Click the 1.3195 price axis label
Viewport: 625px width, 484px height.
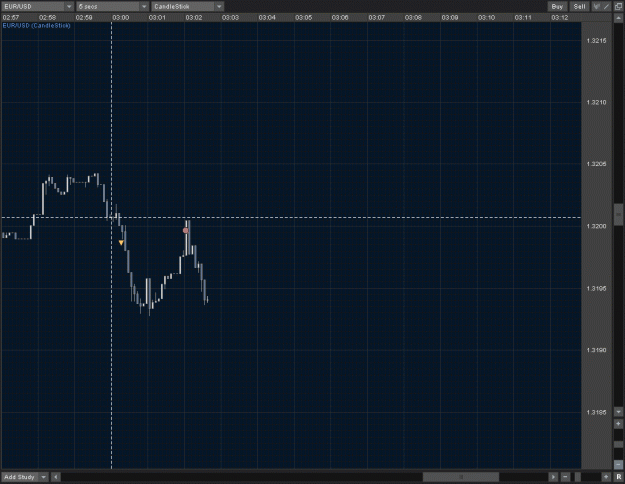pyautogui.click(x=596, y=288)
